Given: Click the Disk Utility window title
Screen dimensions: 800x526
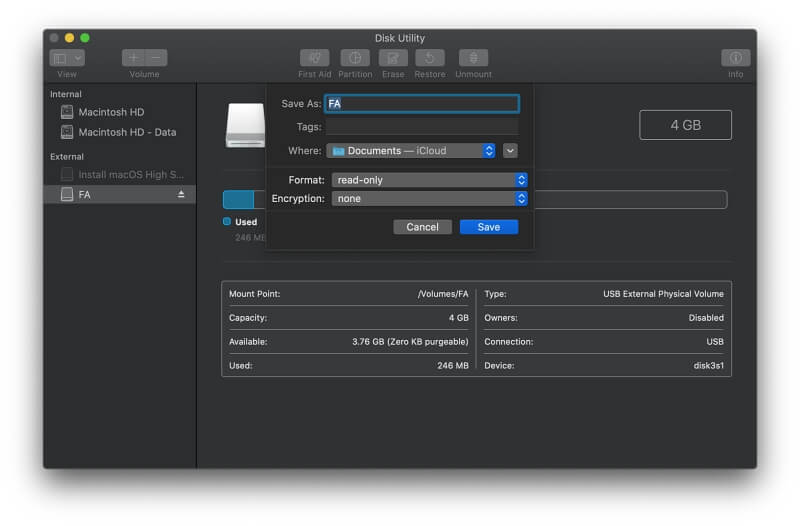Looking at the screenshot, I should pos(399,38).
